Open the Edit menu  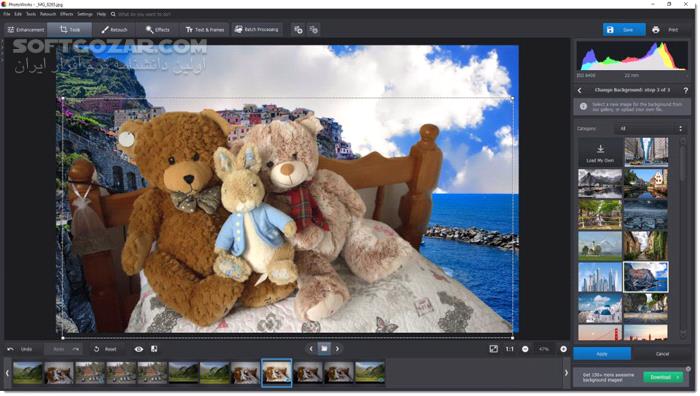coord(18,14)
